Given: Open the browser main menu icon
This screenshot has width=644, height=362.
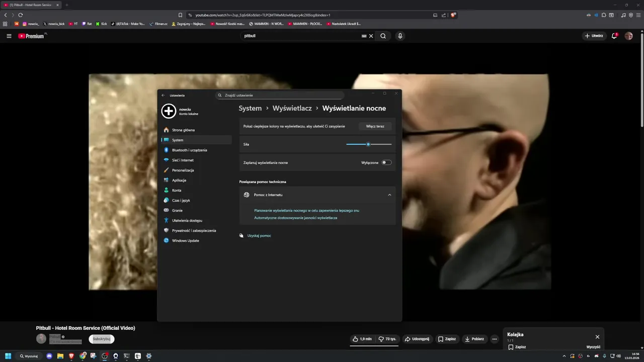Looking at the screenshot, I should pyautogui.click(x=638, y=15).
